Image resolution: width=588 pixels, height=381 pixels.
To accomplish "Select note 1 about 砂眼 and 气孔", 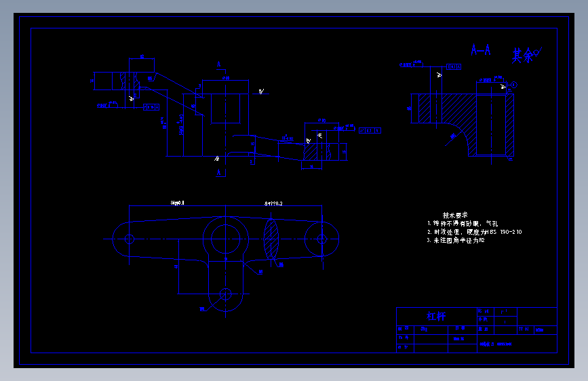I will [x=463, y=224].
